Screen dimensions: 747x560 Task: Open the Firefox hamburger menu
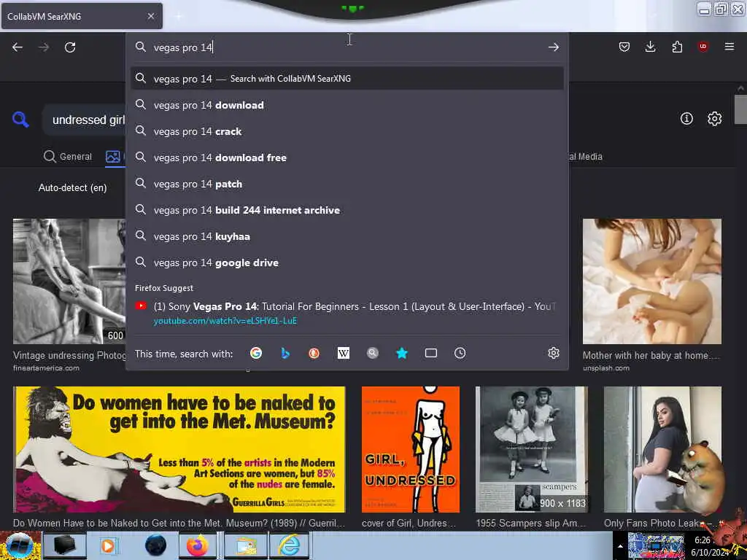(729, 47)
